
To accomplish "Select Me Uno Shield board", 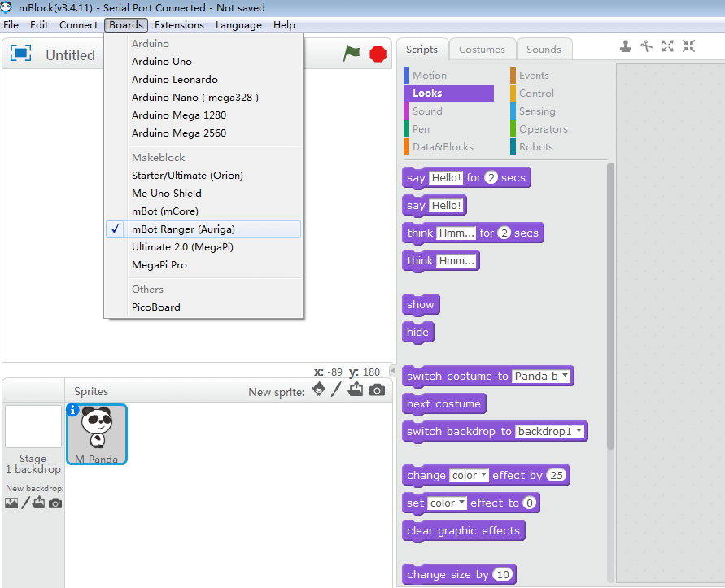I will [203, 194].
